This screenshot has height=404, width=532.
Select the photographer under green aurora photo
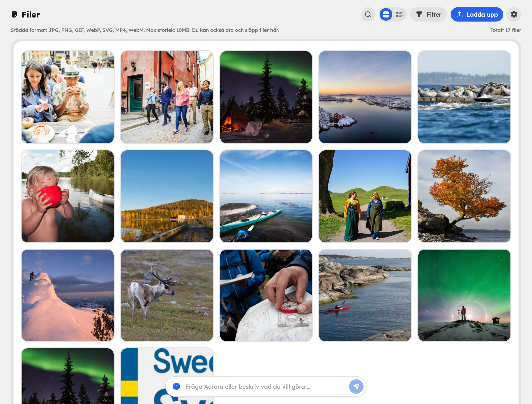click(464, 295)
